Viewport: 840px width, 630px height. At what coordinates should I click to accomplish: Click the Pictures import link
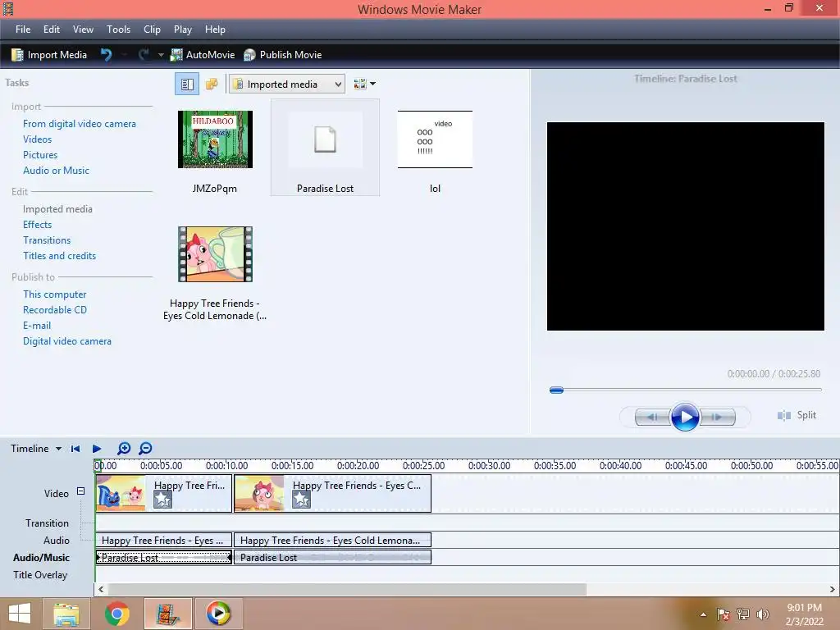coord(40,155)
